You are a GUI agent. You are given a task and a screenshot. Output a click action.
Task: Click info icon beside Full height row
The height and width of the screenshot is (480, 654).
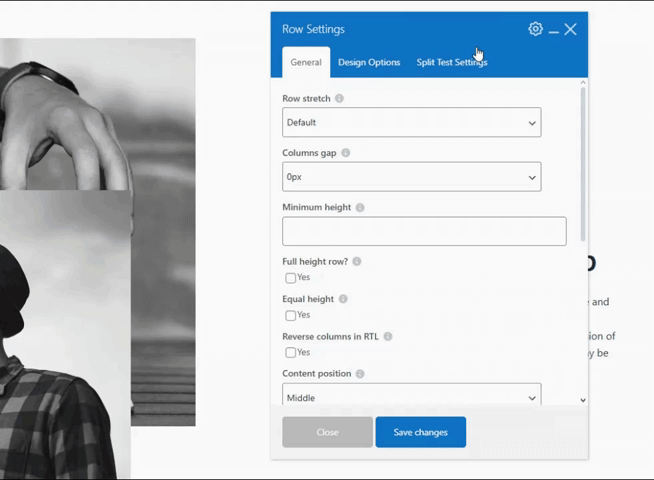[x=357, y=261]
